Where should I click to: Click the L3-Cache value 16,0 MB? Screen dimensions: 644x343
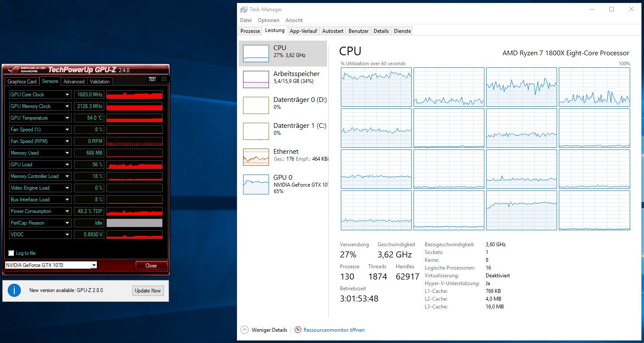pos(495,307)
